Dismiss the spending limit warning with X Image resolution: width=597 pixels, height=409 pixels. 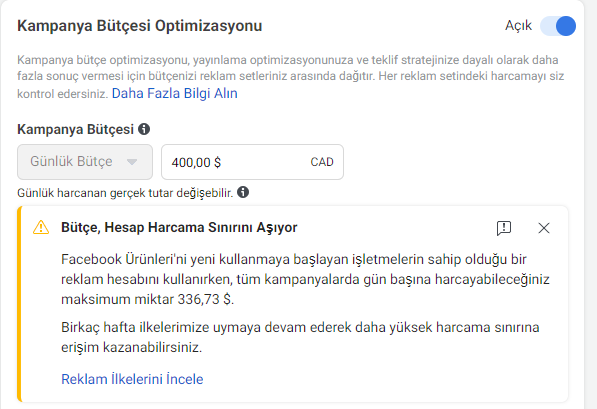coord(544,228)
